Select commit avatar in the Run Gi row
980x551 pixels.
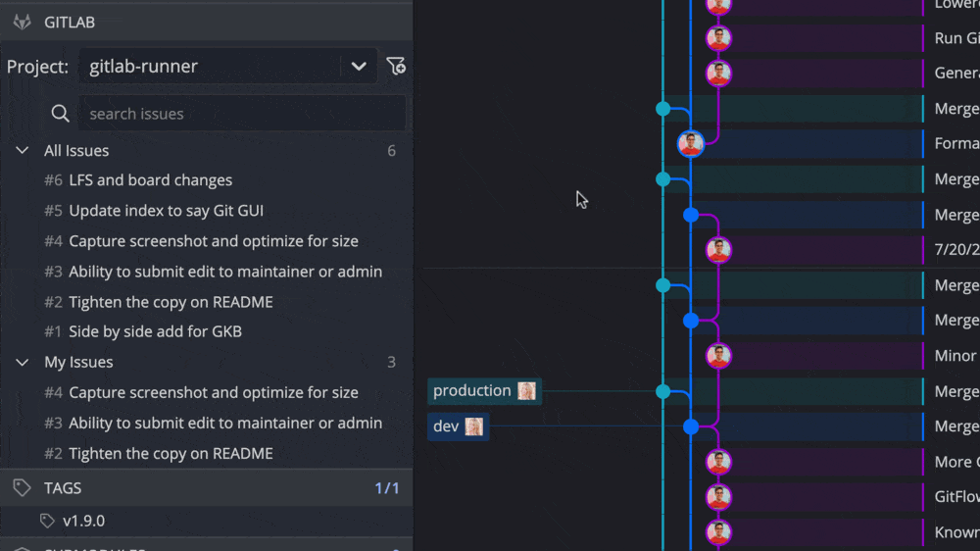coord(718,38)
